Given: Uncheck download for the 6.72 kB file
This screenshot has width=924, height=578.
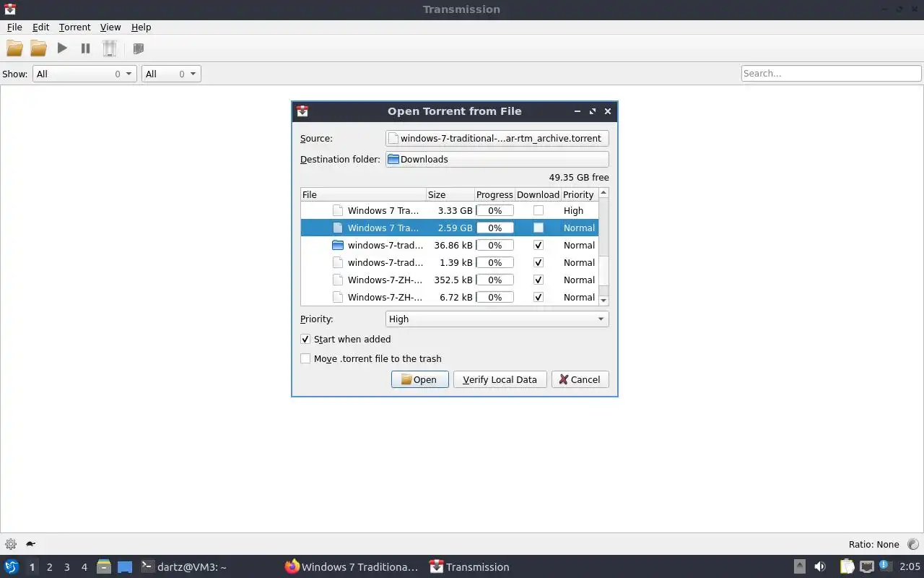Looking at the screenshot, I should pos(539,297).
